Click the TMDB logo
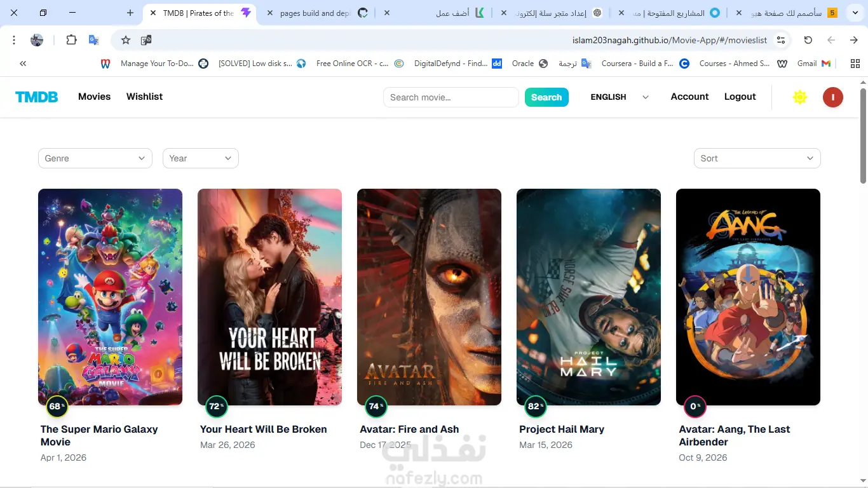Viewport: 868px width, 488px height. point(36,97)
